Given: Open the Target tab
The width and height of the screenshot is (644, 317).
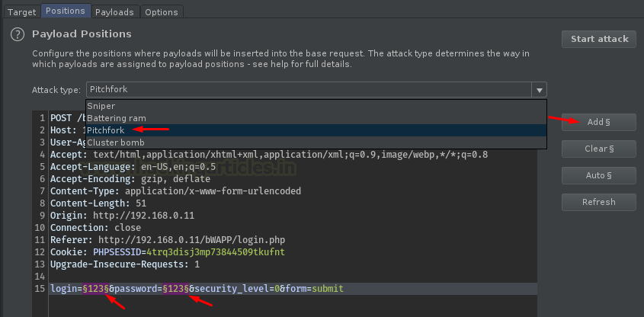Looking at the screenshot, I should pos(21,12).
